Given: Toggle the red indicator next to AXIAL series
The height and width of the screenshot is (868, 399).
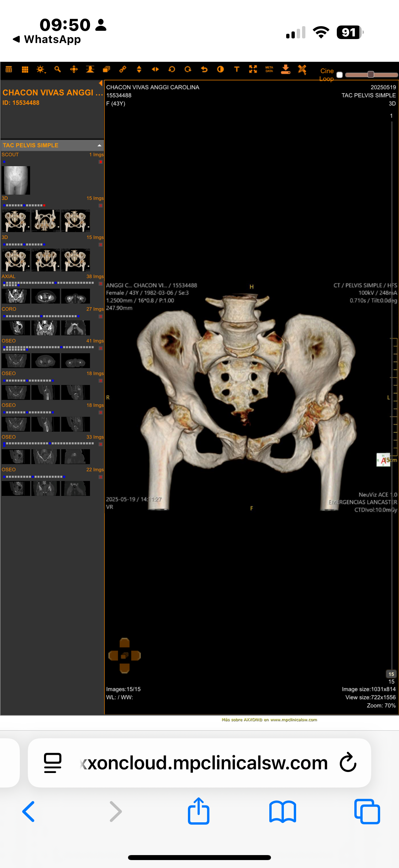Looking at the screenshot, I should pos(100,284).
